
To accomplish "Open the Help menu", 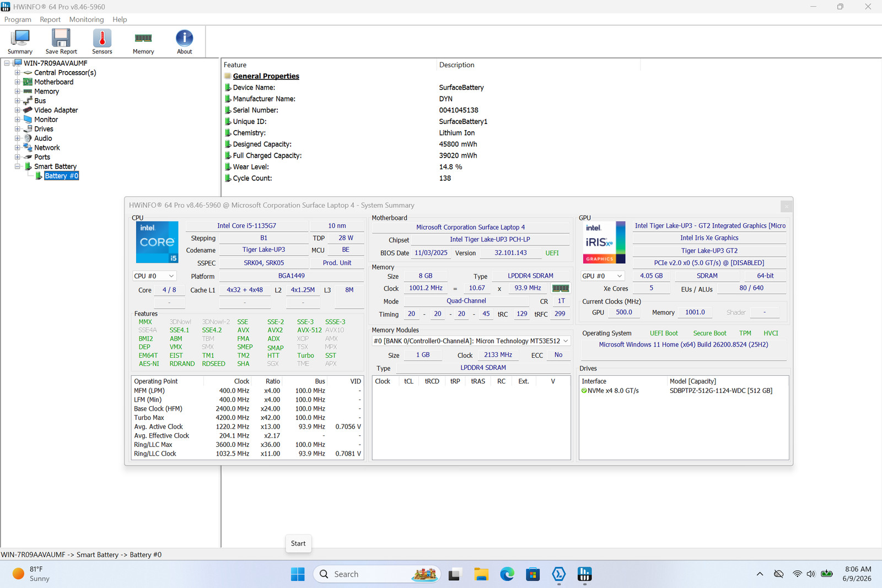I will [120, 19].
